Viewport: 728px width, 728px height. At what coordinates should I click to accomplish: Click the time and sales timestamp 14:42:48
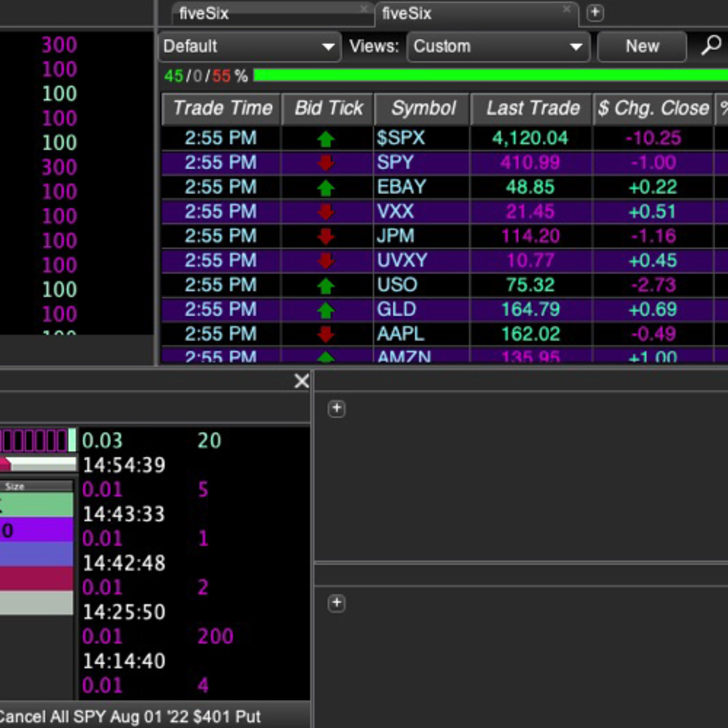point(124,563)
